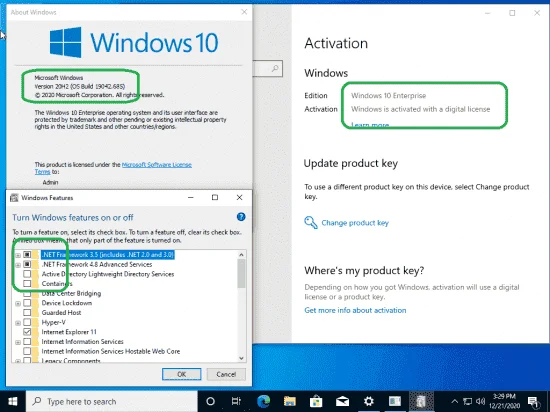The width and height of the screenshot is (550, 412).
Task: Open network icon in system tray
Action: tap(468, 401)
